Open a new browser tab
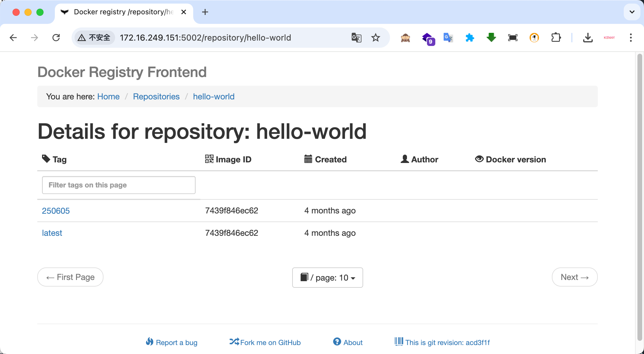Screen dimensions: 644x354 (x=205, y=12)
